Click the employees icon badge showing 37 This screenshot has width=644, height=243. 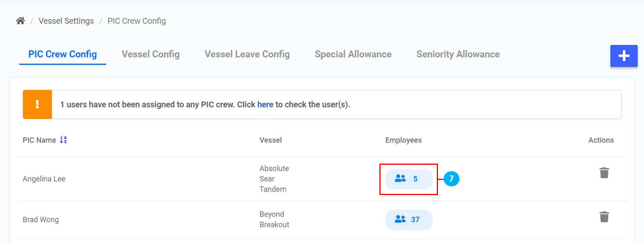[408, 219]
